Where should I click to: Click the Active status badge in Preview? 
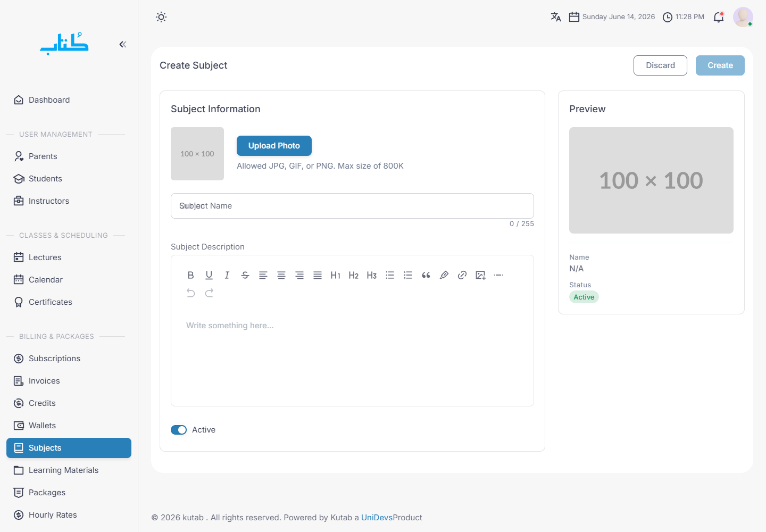point(584,297)
